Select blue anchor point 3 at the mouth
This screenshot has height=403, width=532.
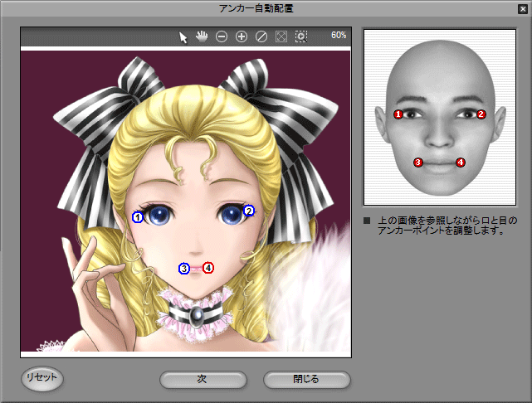tap(184, 268)
